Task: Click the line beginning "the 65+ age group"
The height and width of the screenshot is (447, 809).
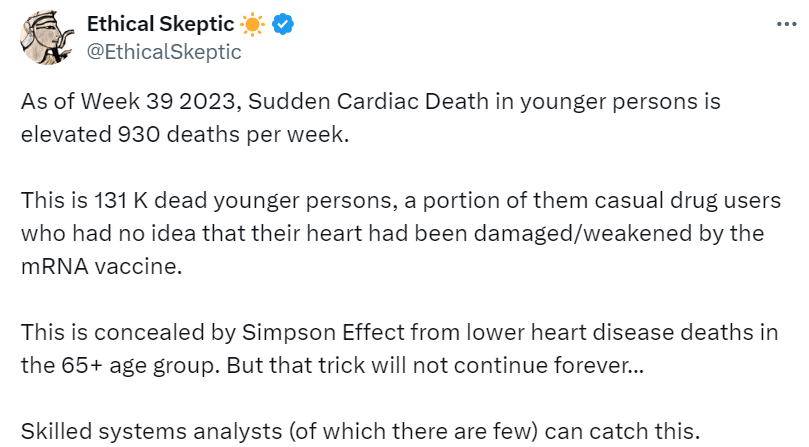Action: pos(332,363)
